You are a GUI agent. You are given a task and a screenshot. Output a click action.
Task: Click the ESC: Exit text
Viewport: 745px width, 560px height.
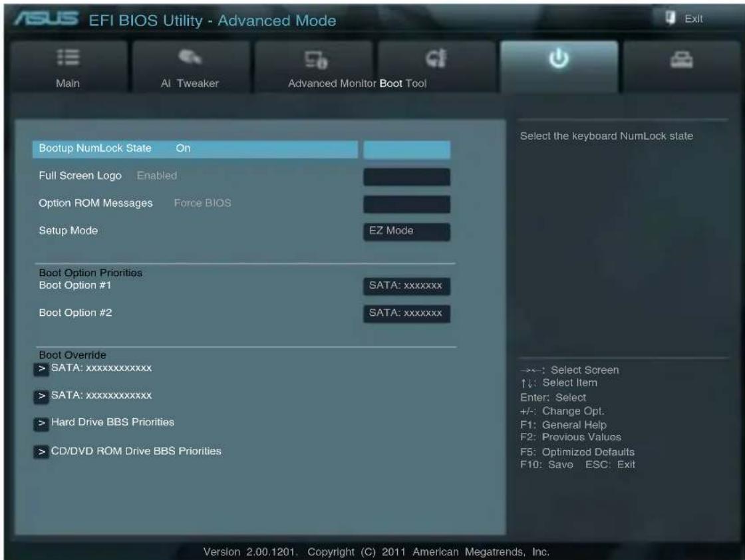[x=610, y=464]
